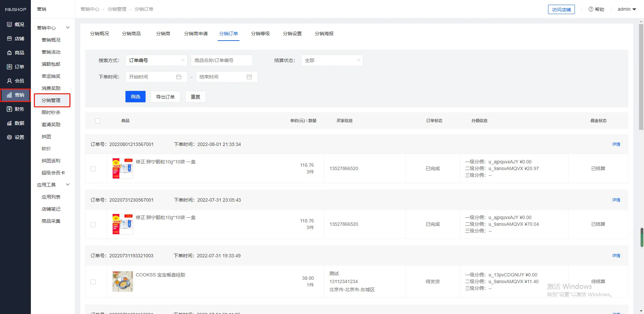Open the 订单编号 search method dropdown
This screenshot has height=314, width=644.
coord(156,60)
